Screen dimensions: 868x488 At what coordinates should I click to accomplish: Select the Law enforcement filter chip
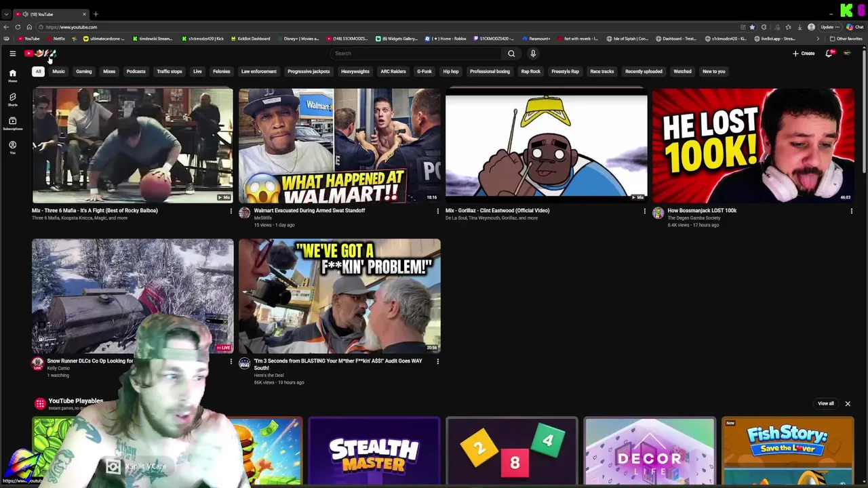click(259, 71)
